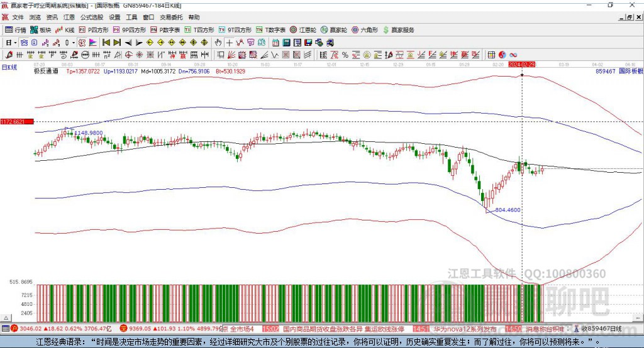The image size is (644, 348).
Task: Click the black left arrow icon
Action: [128, 42]
